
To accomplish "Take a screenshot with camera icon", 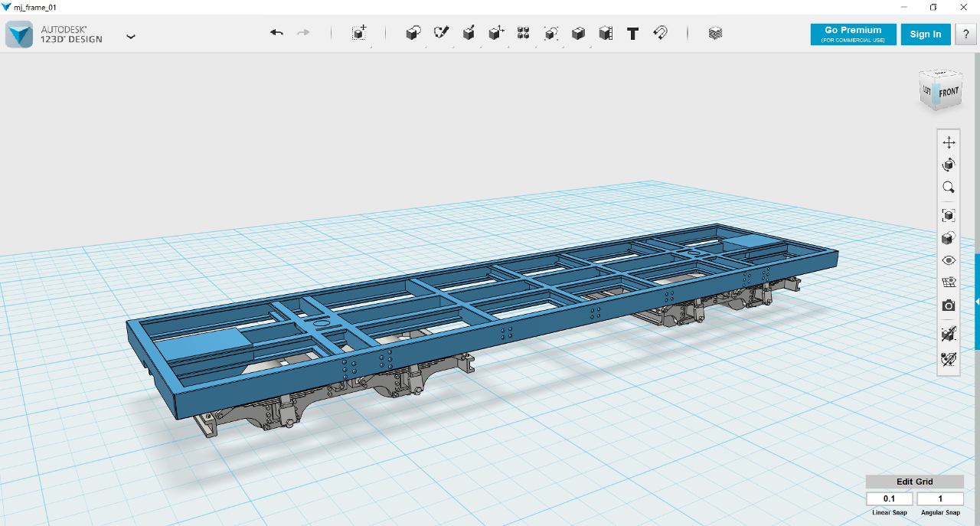I will (949, 305).
